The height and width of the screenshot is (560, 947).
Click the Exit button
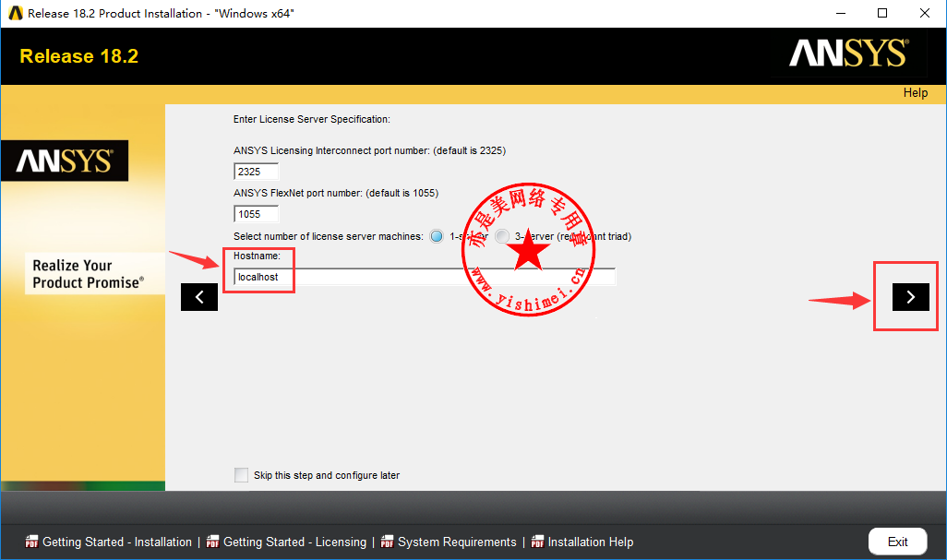click(x=897, y=542)
